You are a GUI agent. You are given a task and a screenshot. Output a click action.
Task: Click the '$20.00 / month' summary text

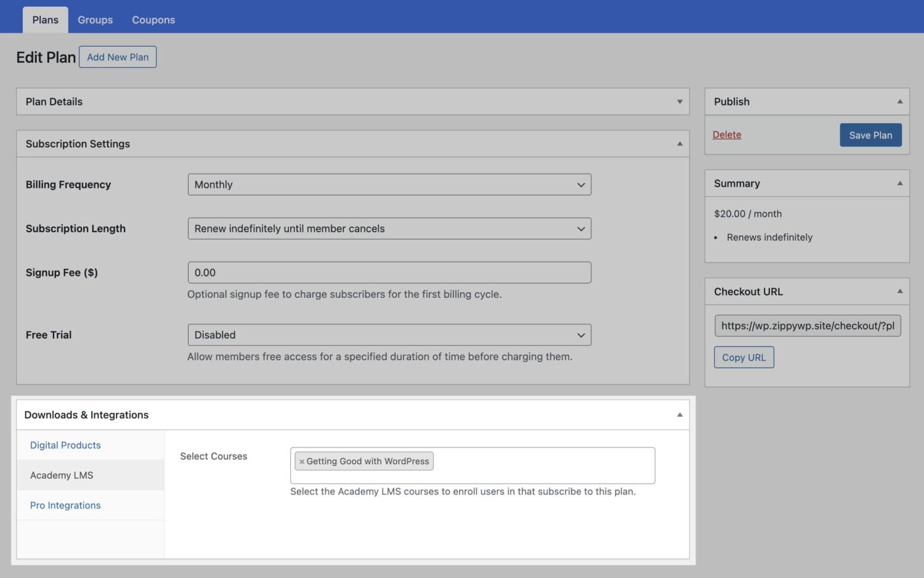point(748,214)
